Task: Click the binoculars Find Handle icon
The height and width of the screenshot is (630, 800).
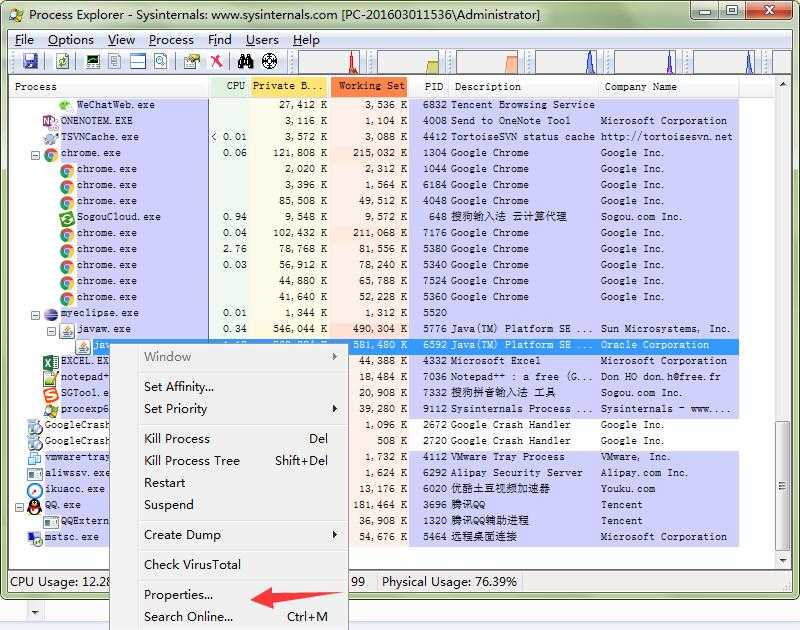Action: (245, 62)
